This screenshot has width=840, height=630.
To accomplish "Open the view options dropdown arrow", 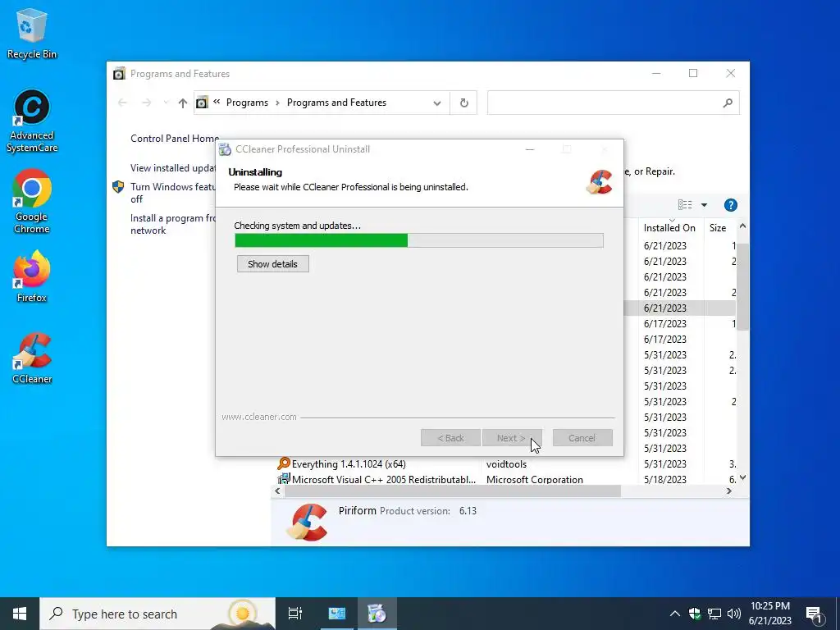I will pyautogui.click(x=704, y=204).
